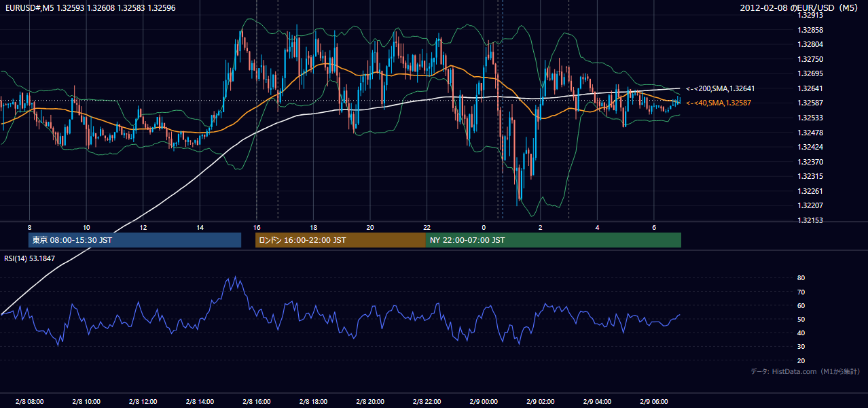This screenshot has height=408, width=868.
Task: Click the 2/8 18:00 time axis label
Action: pos(313,401)
